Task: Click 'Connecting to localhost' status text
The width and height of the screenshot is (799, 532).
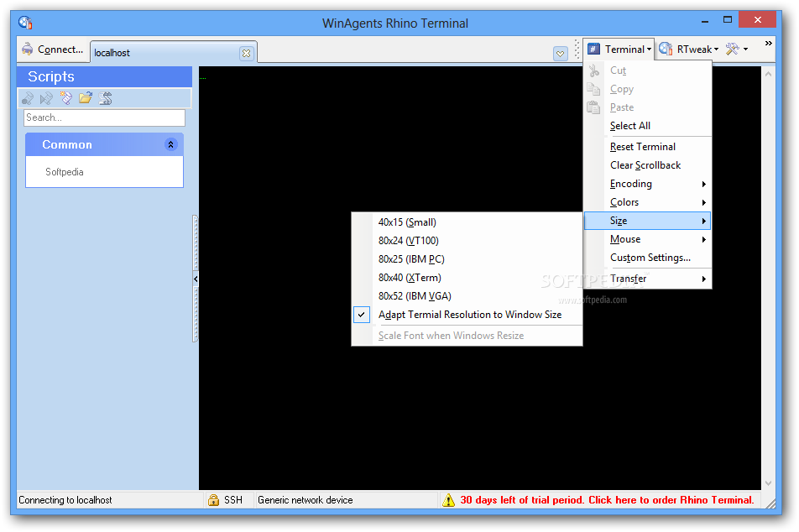Action: (x=65, y=500)
